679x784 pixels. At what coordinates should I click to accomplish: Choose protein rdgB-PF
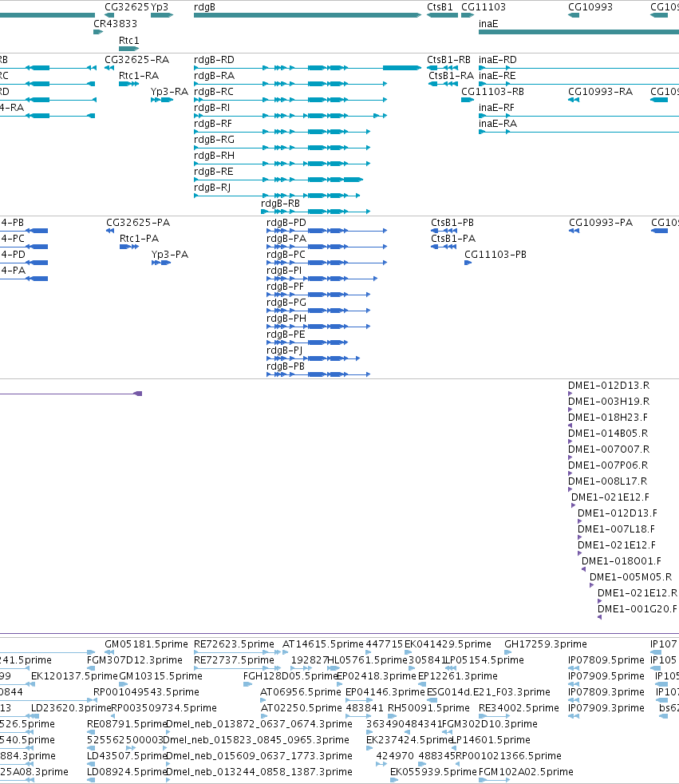[285, 287]
